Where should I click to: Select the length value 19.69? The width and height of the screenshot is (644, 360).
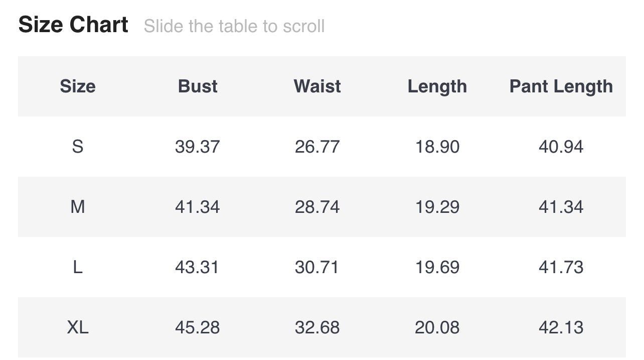(437, 267)
